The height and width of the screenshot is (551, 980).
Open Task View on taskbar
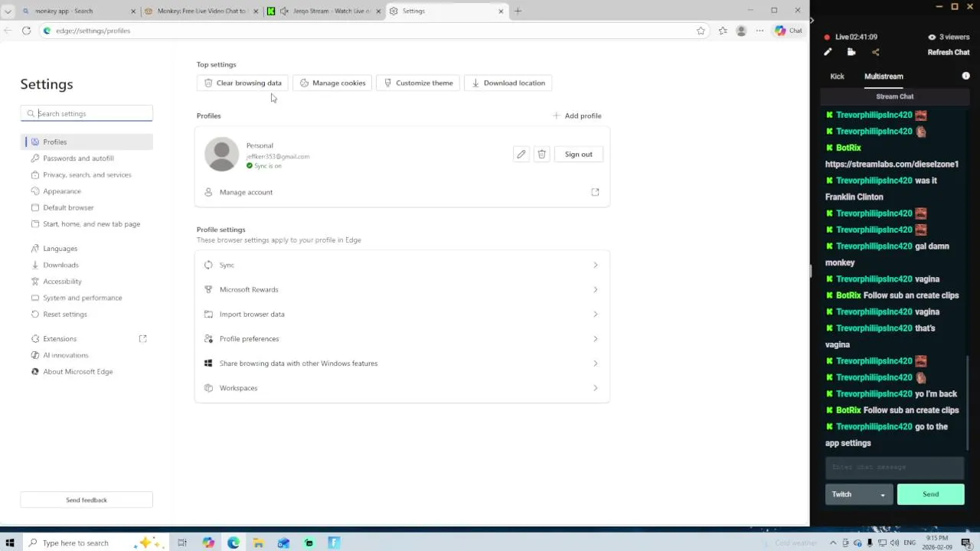(182, 543)
